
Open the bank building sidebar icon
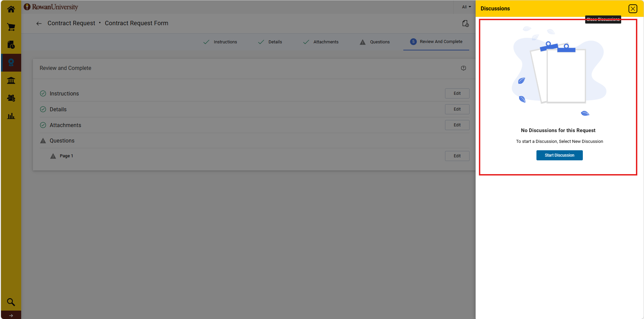(11, 80)
